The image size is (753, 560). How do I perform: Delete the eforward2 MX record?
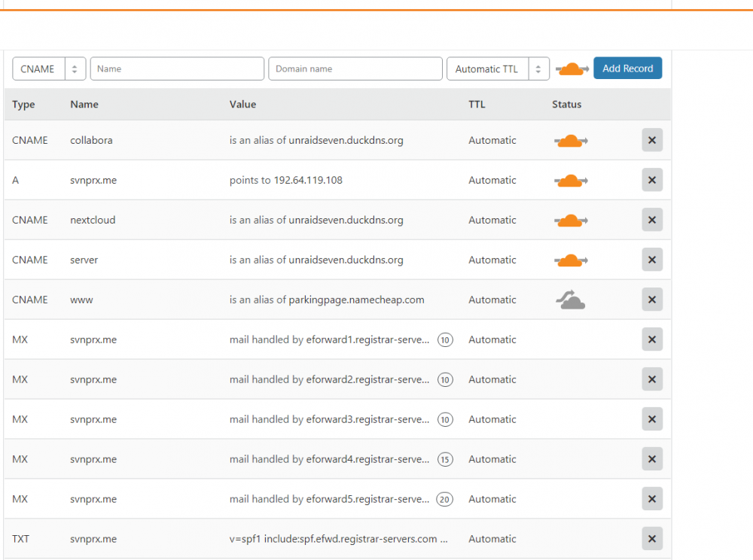click(652, 379)
